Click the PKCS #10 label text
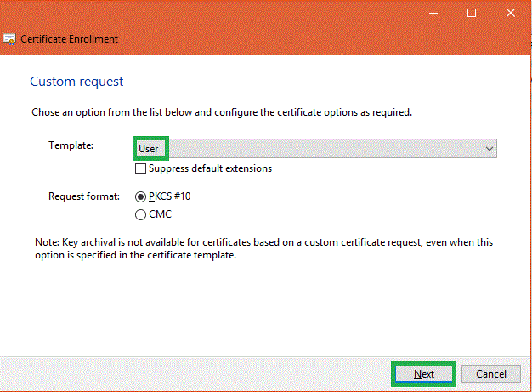 click(170, 196)
